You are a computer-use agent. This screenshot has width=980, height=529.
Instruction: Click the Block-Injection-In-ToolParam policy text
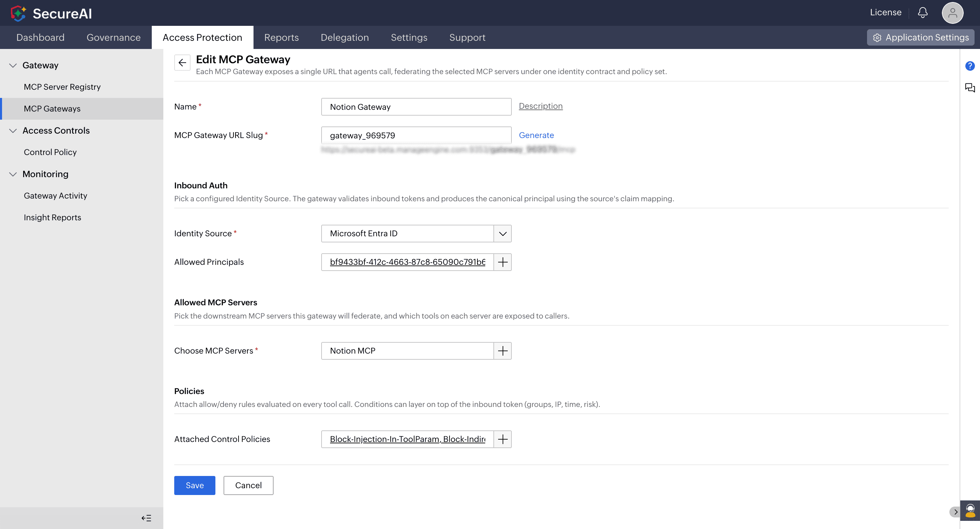385,439
